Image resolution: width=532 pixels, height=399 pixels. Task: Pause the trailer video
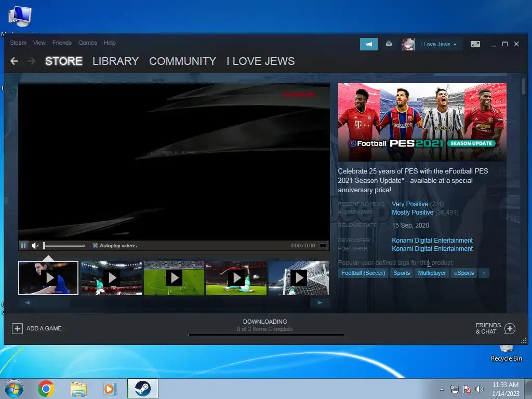(x=23, y=245)
